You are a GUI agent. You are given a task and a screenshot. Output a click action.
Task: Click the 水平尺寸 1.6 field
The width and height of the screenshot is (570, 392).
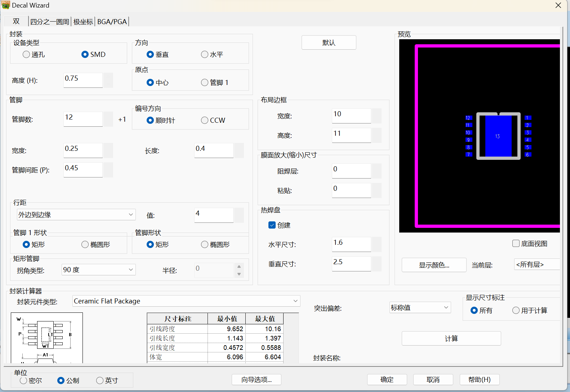pyautogui.click(x=352, y=244)
